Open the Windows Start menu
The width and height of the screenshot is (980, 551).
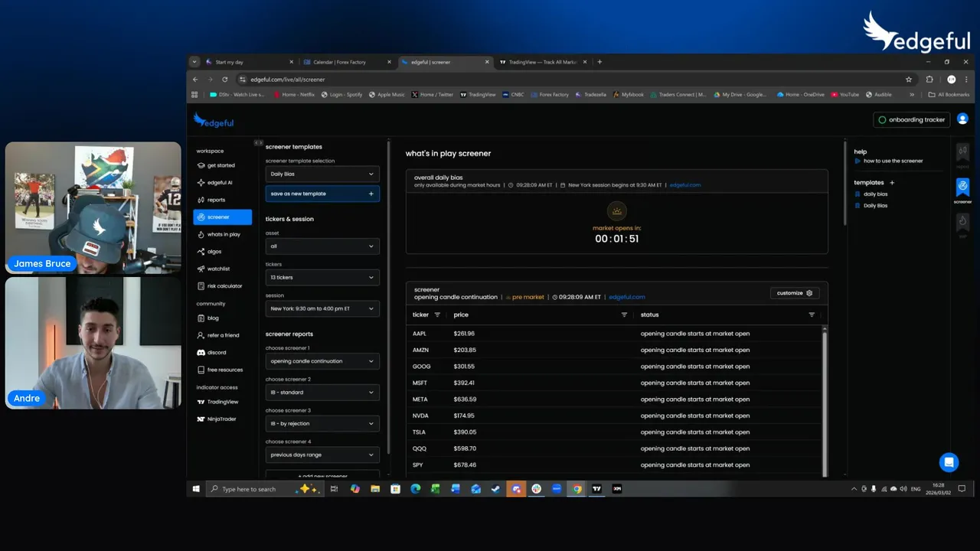(x=196, y=489)
